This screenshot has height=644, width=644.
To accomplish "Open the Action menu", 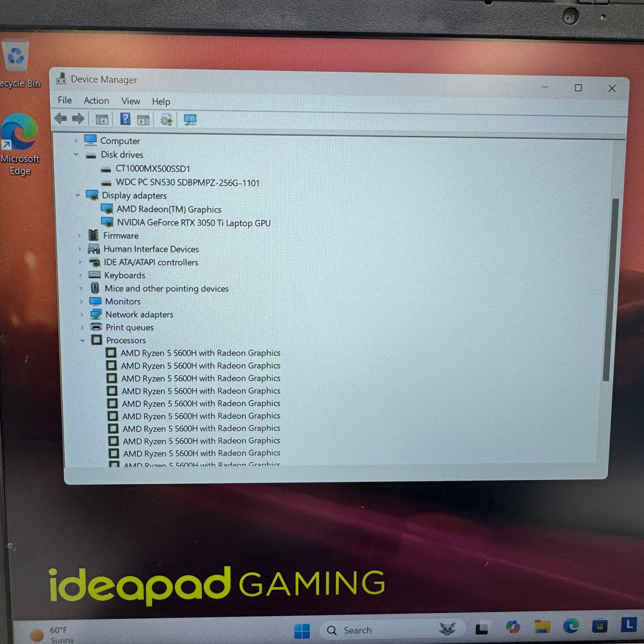I will 96,101.
